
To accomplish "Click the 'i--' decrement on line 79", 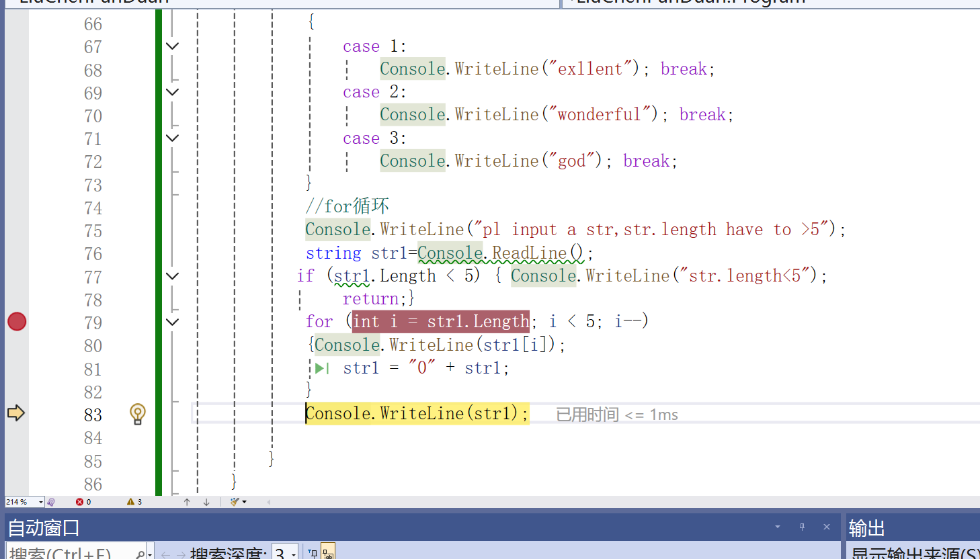I will click(627, 321).
